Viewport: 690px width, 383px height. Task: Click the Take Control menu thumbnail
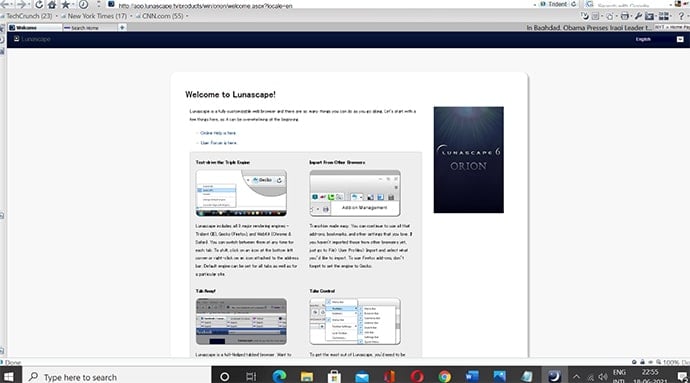[x=355, y=321]
